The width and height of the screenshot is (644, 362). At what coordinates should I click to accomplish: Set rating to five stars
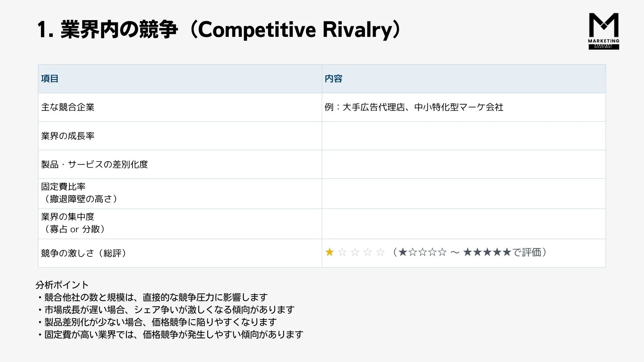coord(380,252)
